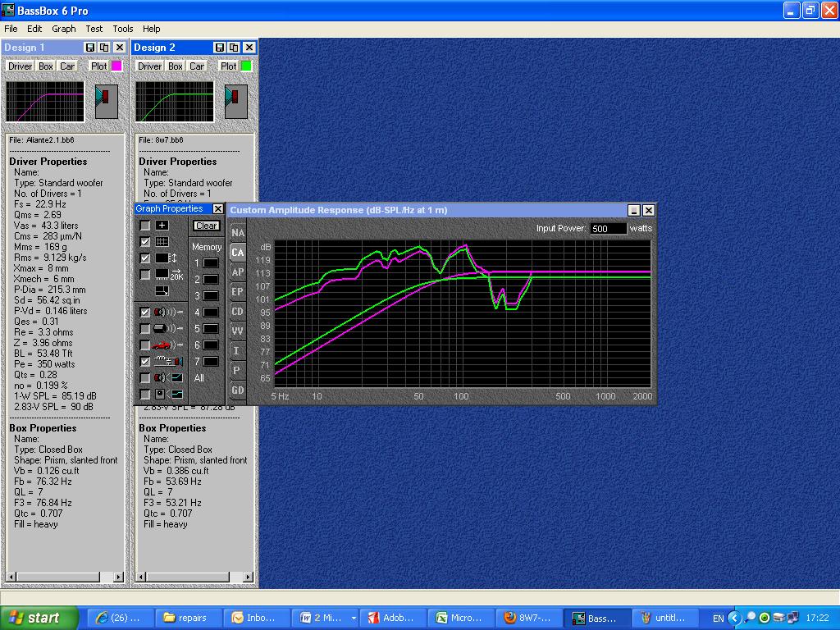
Task: Switch to the Inbox taskbar item
Action: (x=255, y=618)
